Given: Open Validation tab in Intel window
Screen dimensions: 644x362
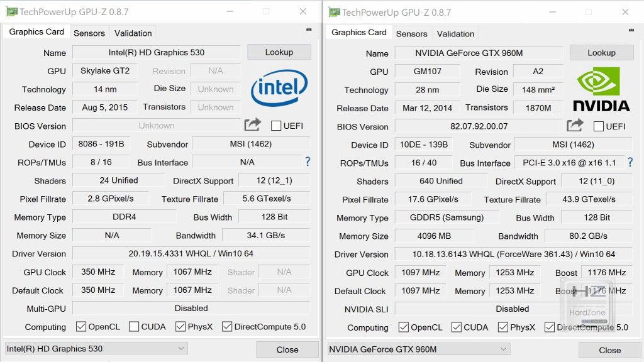Looking at the screenshot, I should (133, 33).
